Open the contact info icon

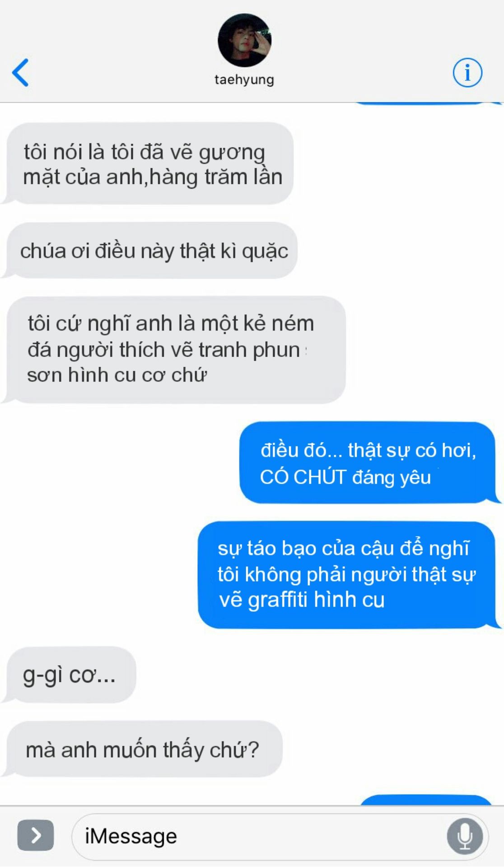tap(467, 72)
